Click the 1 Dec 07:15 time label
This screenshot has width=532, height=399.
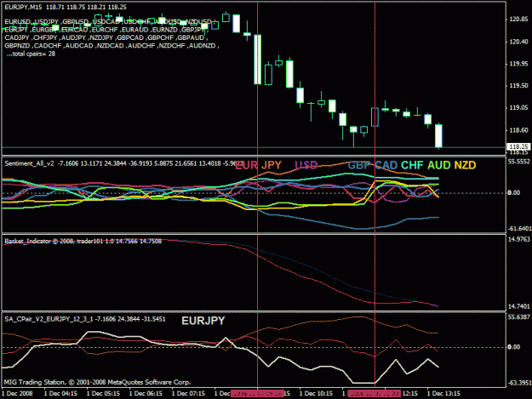coord(188,394)
